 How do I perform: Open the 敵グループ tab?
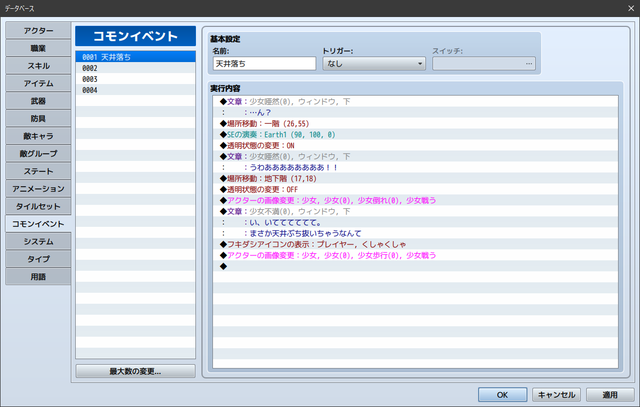point(38,153)
